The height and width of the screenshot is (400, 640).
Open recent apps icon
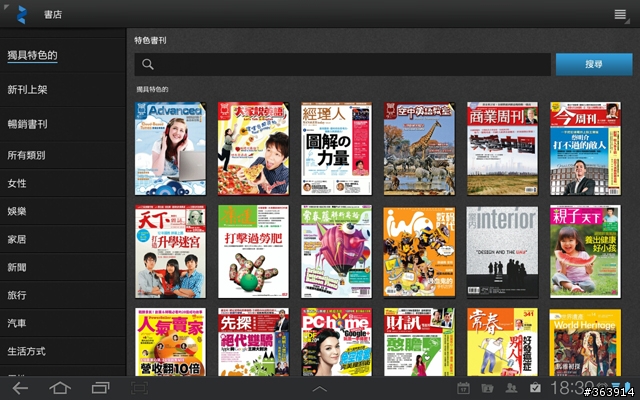tap(100, 388)
